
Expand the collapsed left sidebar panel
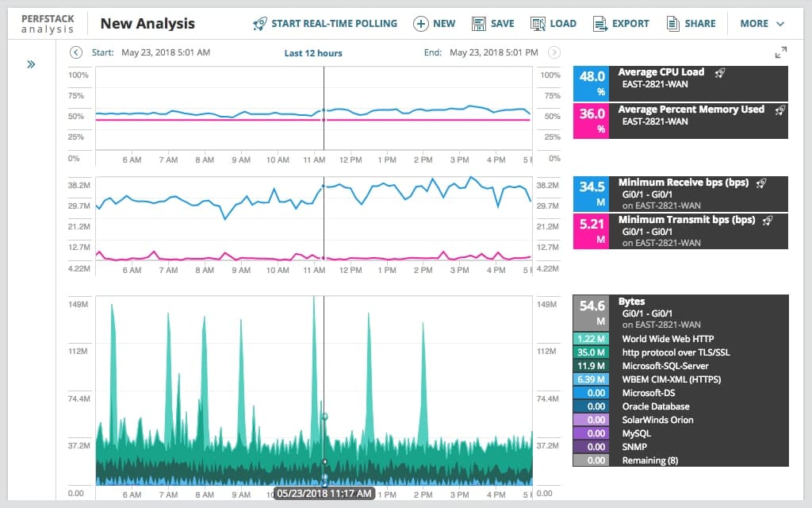coord(31,64)
